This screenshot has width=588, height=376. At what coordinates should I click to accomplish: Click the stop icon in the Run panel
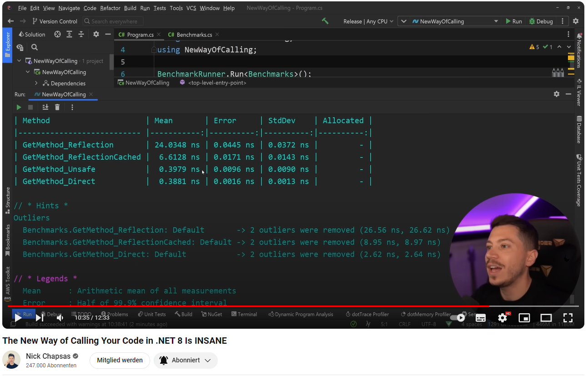pos(30,107)
